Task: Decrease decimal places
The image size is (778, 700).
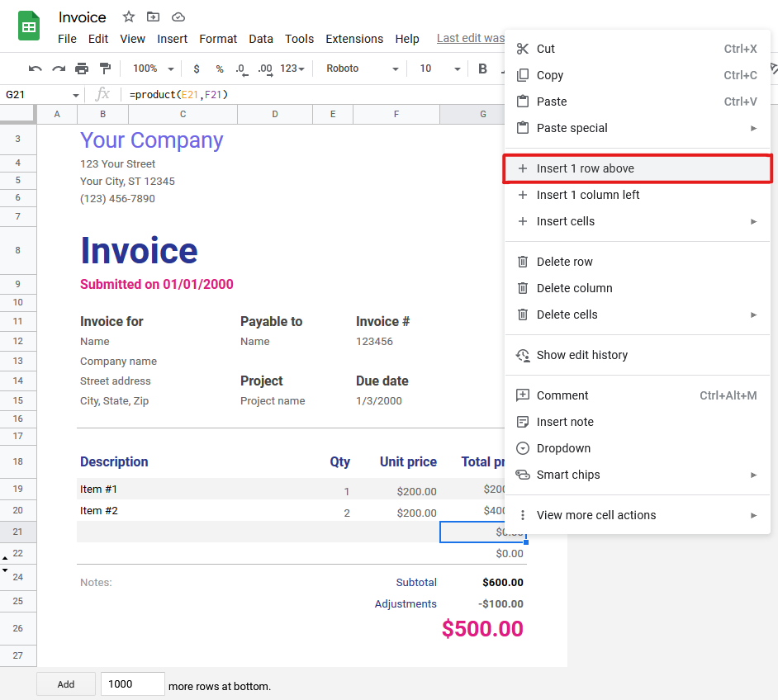Action: [242, 69]
